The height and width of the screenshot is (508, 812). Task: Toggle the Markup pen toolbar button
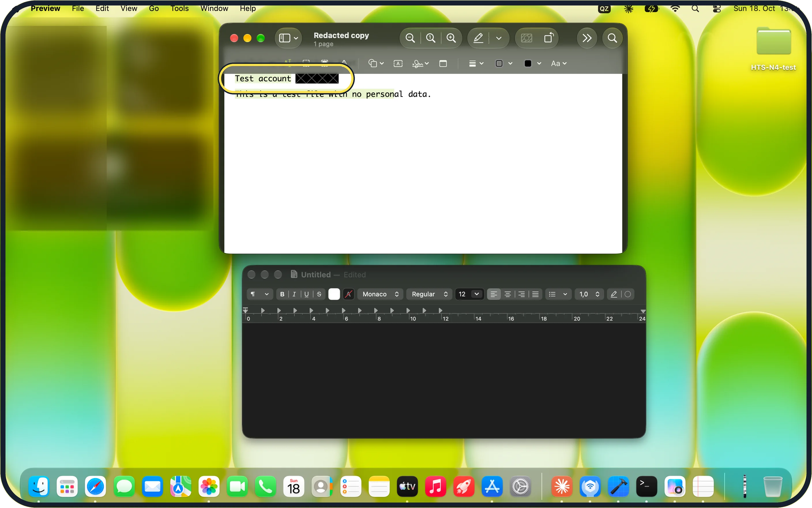[x=478, y=38]
